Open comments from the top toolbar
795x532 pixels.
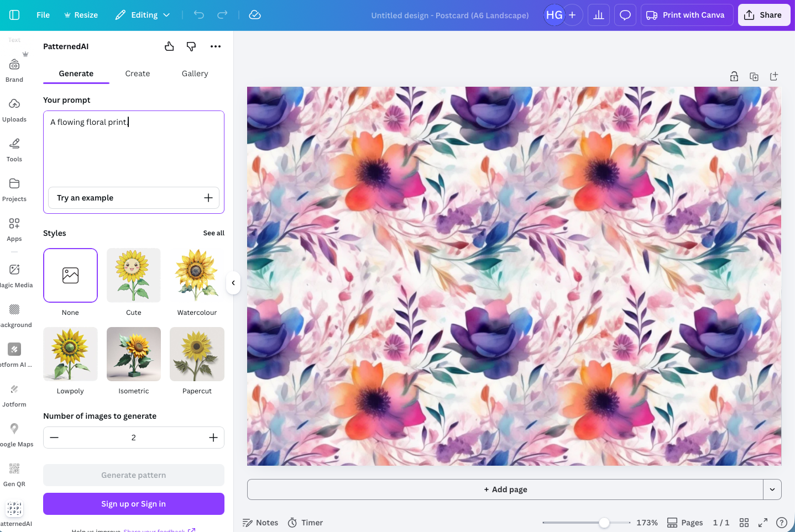click(x=625, y=14)
